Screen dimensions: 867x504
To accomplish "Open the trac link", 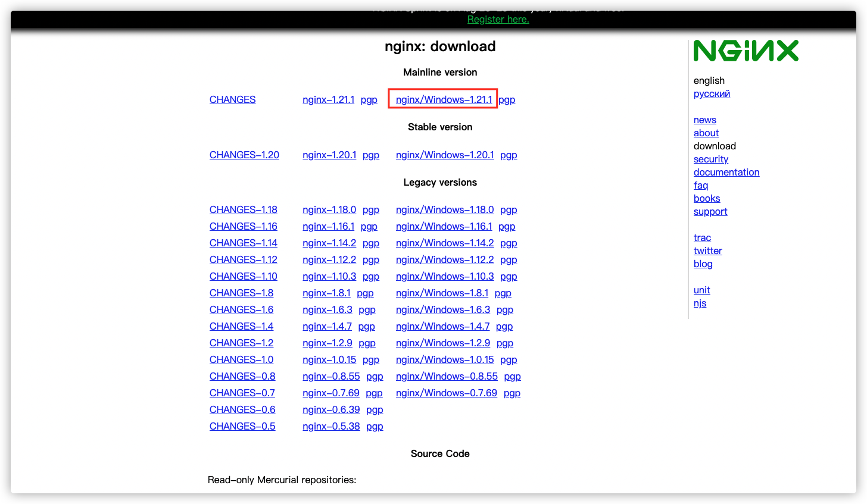I will click(x=702, y=238).
